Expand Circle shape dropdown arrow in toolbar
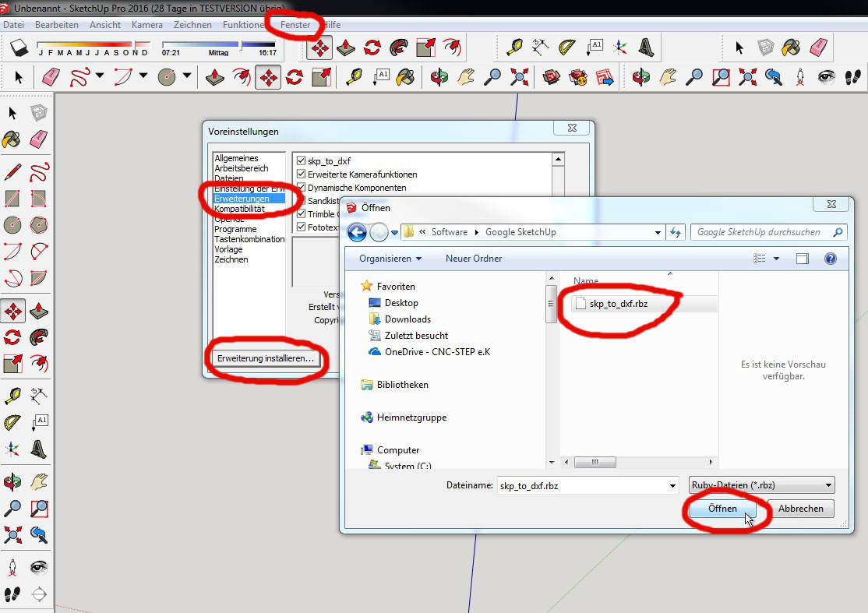 (x=187, y=76)
